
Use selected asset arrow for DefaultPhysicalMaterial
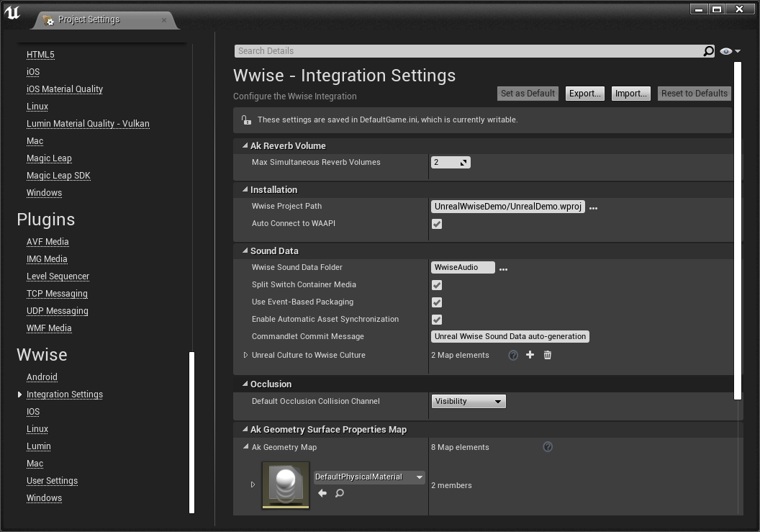click(x=322, y=493)
